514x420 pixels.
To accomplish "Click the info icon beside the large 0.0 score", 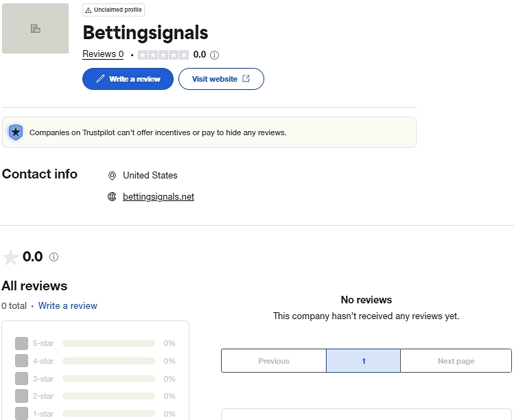I will coord(54,257).
